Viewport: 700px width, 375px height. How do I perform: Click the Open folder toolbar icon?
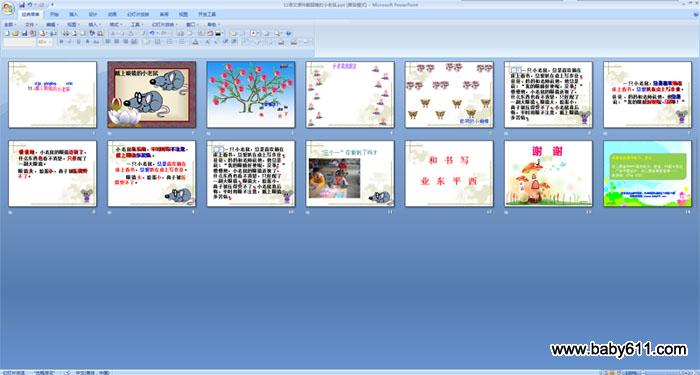pyautogui.click(x=15, y=33)
